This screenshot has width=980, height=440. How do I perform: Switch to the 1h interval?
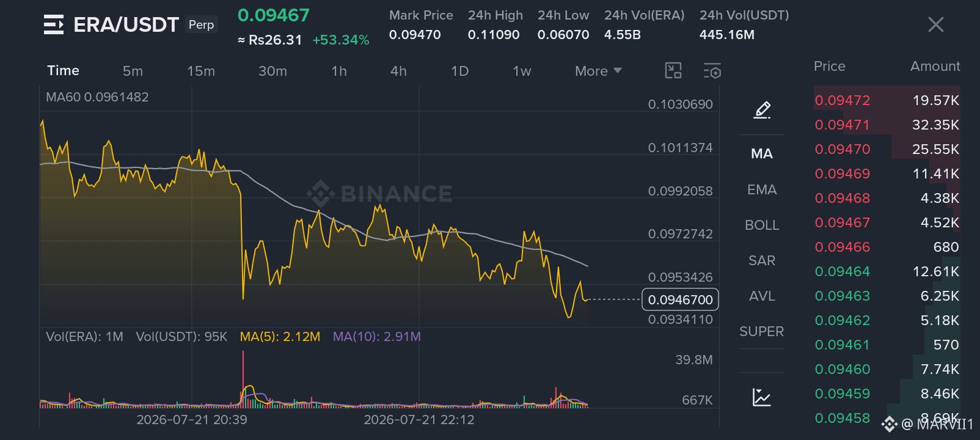click(x=339, y=71)
